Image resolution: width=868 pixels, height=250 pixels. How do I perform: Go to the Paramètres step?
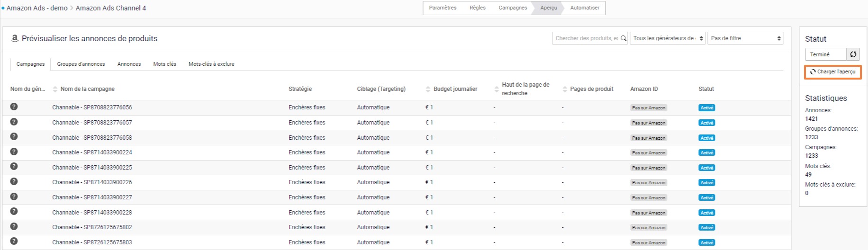[443, 8]
